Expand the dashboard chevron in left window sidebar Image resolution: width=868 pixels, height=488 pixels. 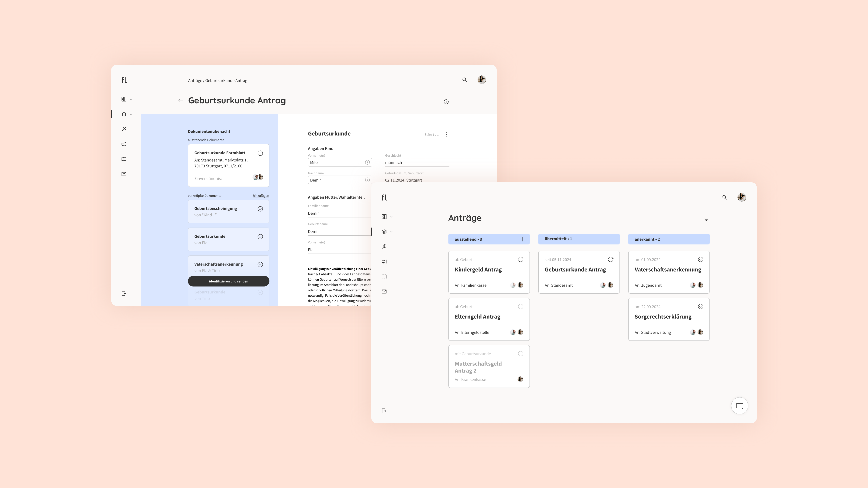pyautogui.click(x=131, y=99)
